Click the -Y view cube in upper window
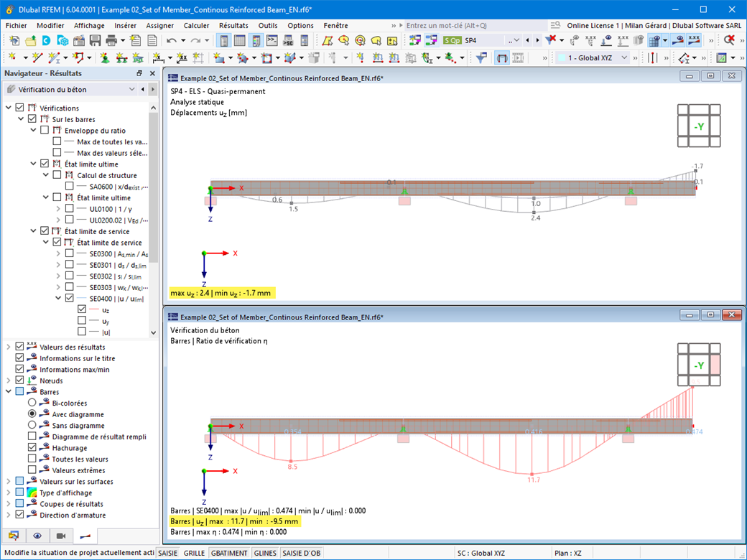The width and height of the screenshot is (747, 560). (698, 127)
